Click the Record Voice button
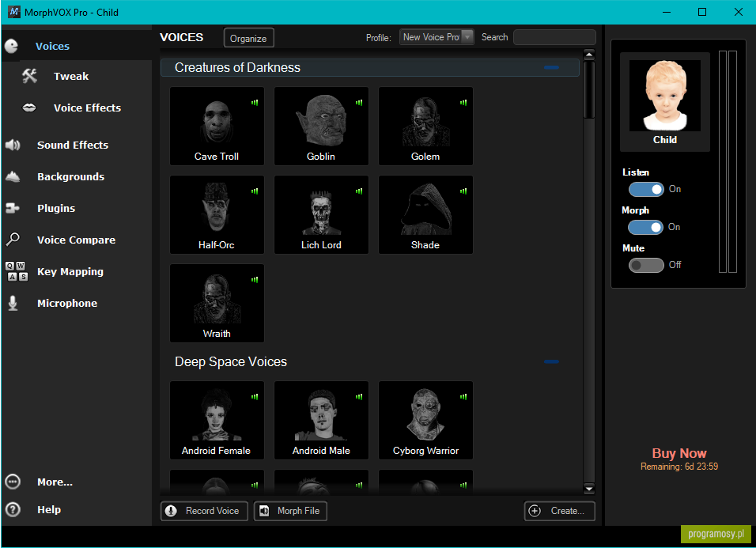Viewport: 756px width, 548px height. point(204,511)
